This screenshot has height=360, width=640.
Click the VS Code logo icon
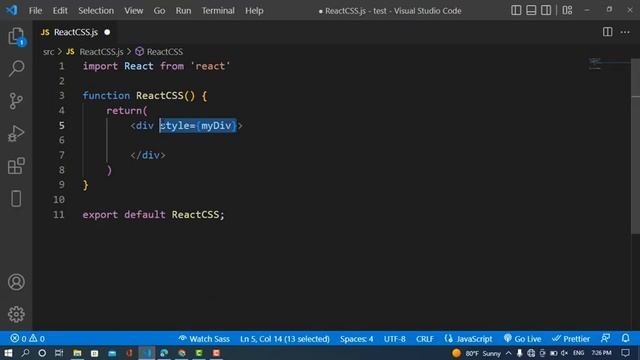(11, 10)
